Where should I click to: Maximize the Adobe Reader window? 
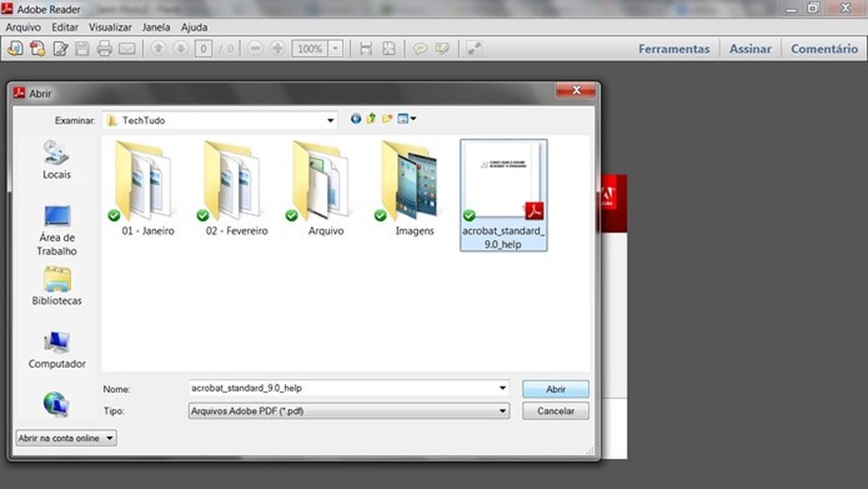point(813,8)
